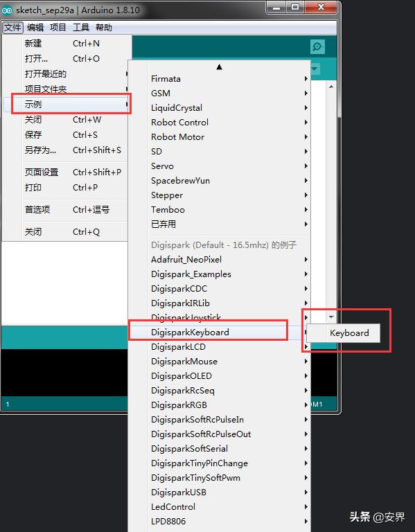This screenshot has height=532, width=415.
Task: Open the 项目 menu
Action: 58,27
